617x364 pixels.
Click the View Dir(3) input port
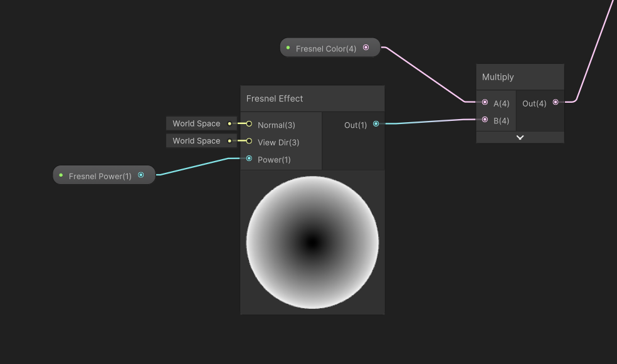click(250, 141)
